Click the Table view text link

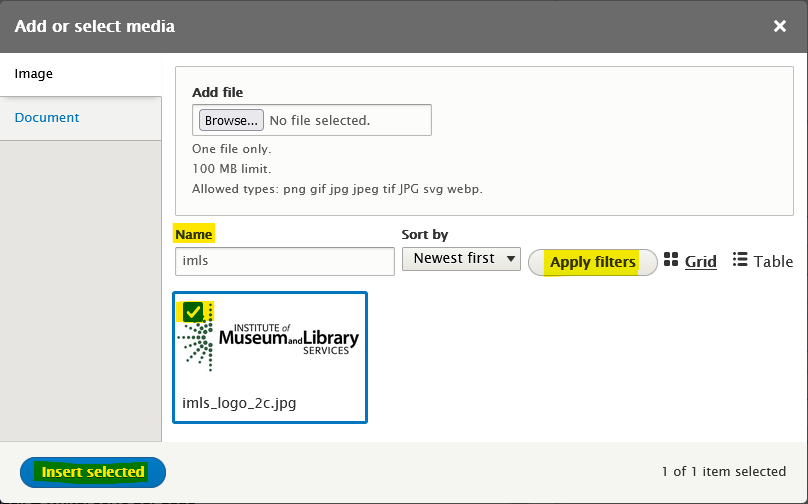773,262
